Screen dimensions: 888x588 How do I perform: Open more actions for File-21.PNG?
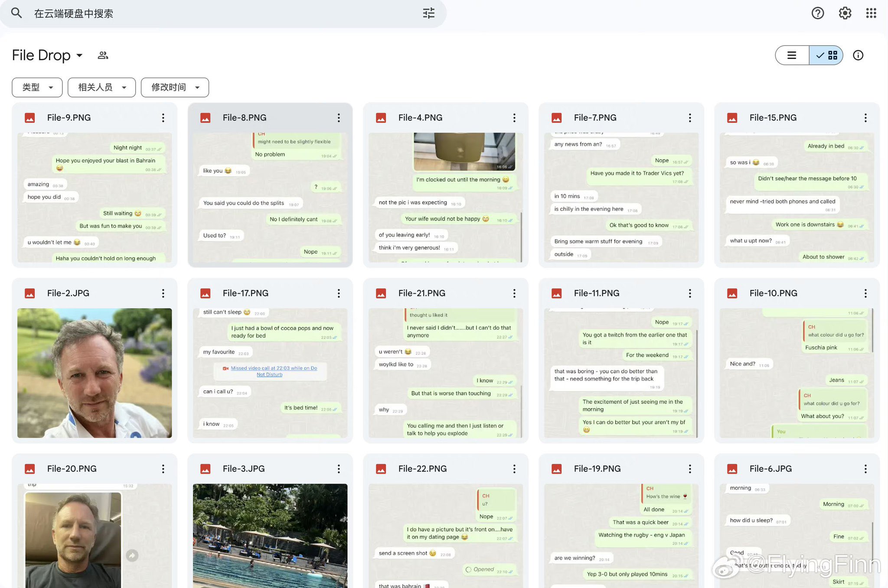click(x=514, y=293)
